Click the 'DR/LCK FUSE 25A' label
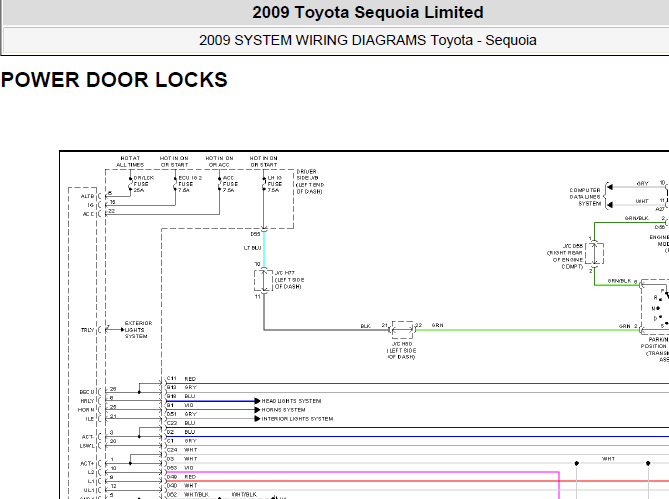The width and height of the screenshot is (669, 499). tap(143, 184)
